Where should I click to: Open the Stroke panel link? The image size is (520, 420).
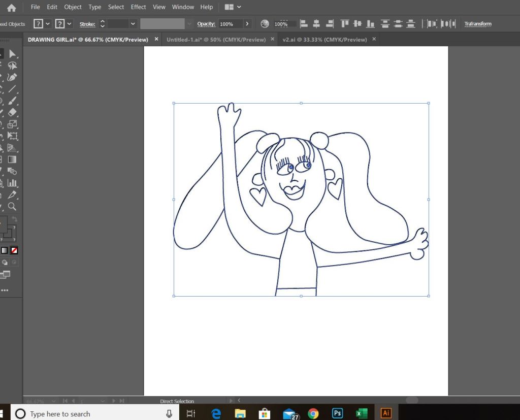(x=87, y=24)
